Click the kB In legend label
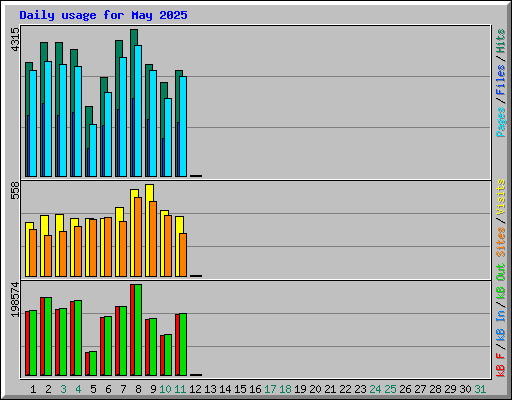This screenshot has height=400, width=512. tap(500, 325)
